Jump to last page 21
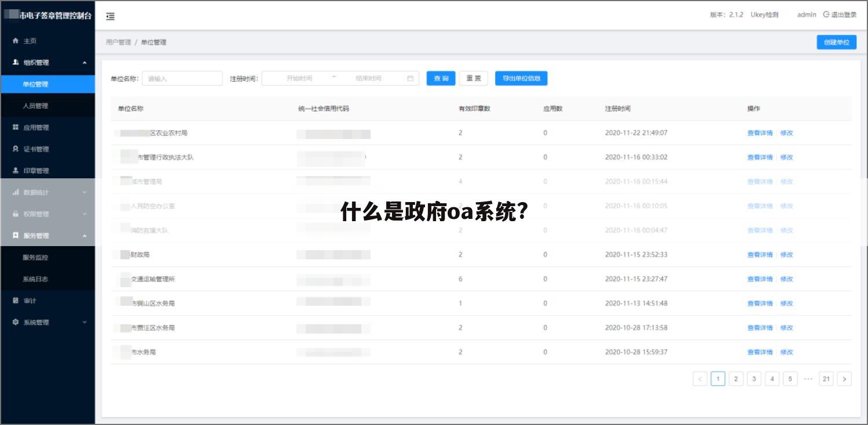868x425 pixels. coord(826,379)
